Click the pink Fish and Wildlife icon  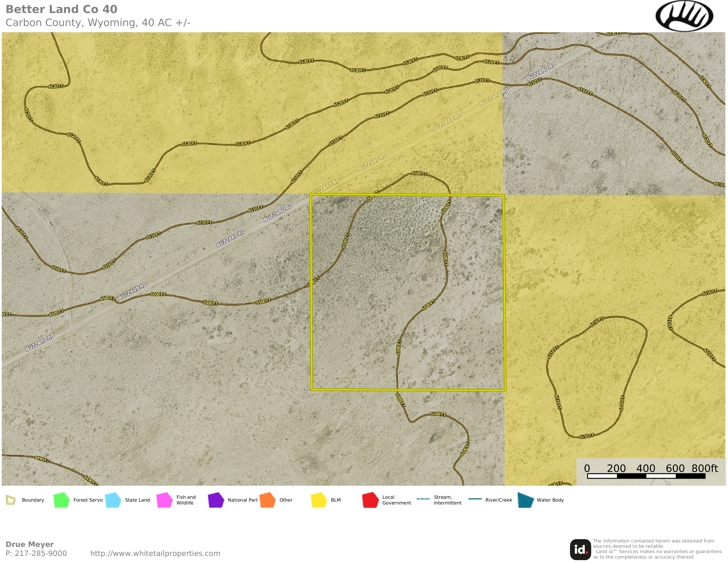[164, 500]
